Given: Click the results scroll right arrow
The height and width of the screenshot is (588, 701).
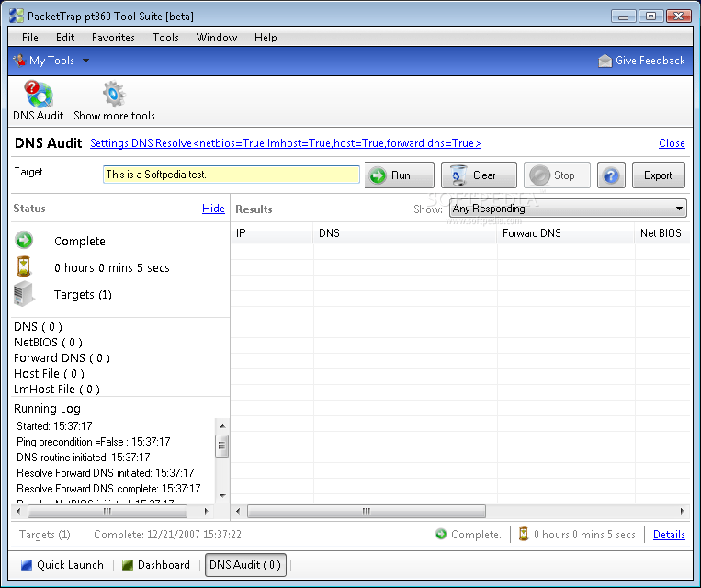Looking at the screenshot, I should (682, 511).
